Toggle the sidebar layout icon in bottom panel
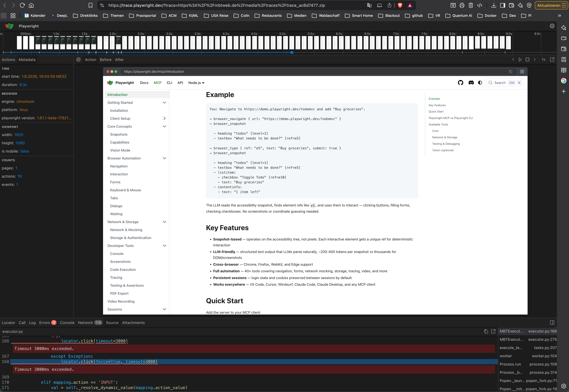This screenshot has height=392, width=569. [x=552, y=322]
